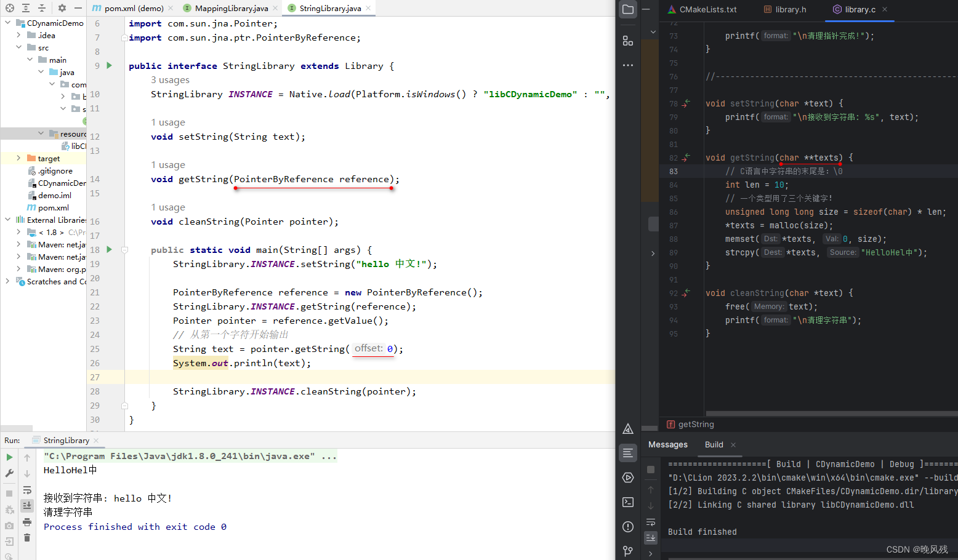Close the Build messages tab
The width and height of the screenshot is (958, 560).
(x=733, y=445)
